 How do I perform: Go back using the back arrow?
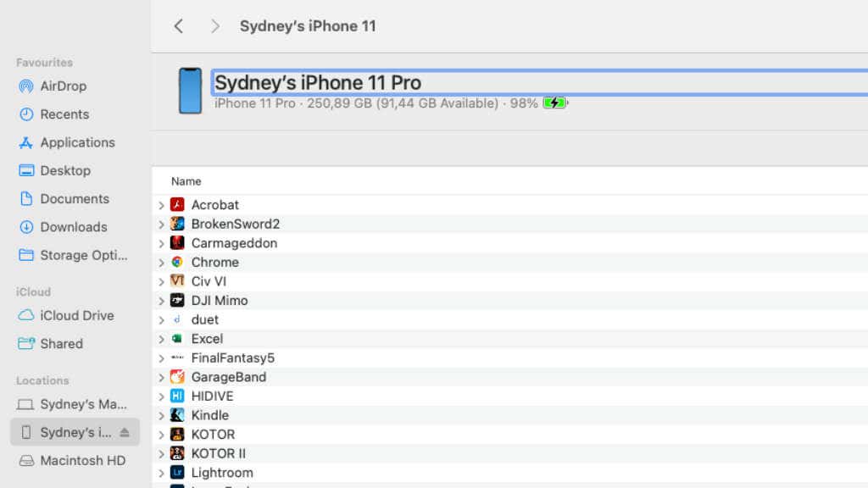178,26
